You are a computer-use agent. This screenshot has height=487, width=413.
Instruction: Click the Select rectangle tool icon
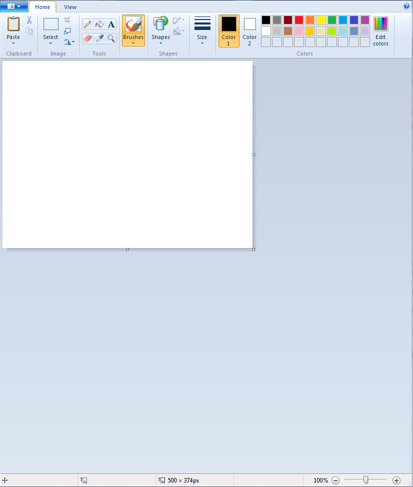51,24
